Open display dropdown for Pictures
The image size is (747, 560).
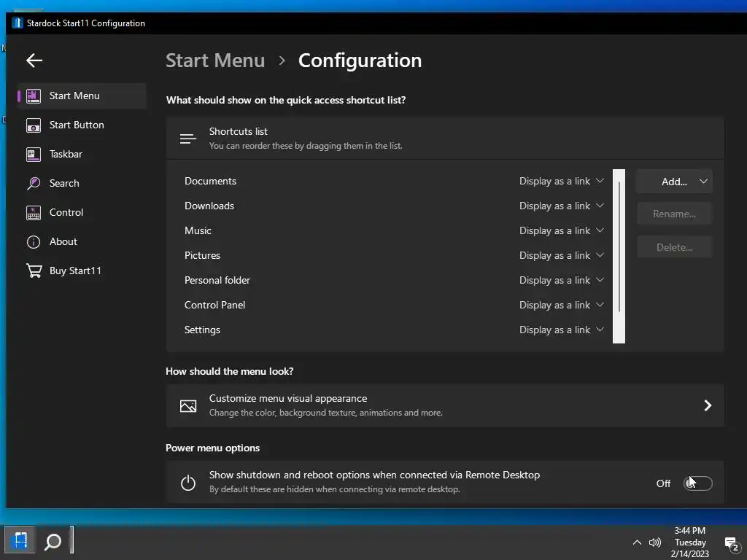pos(561,255)
